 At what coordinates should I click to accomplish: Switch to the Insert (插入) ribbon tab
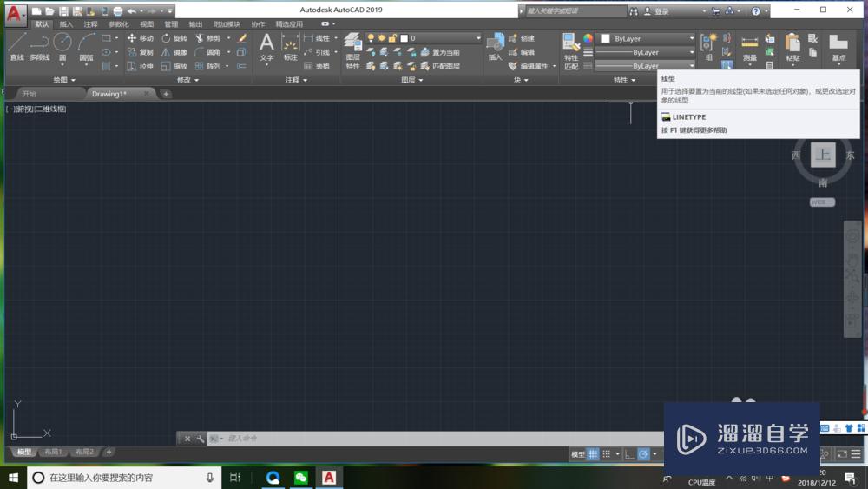click(66, 24)
